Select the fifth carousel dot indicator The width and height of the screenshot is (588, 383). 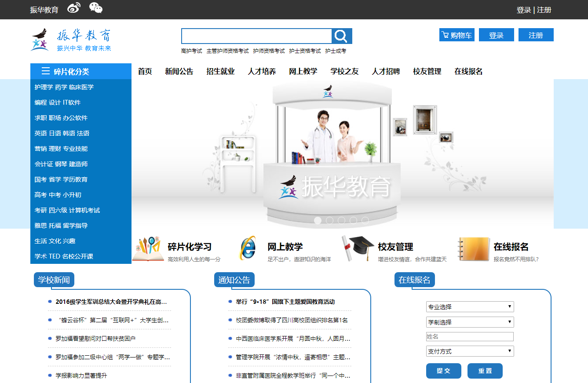tap(365, 221)
